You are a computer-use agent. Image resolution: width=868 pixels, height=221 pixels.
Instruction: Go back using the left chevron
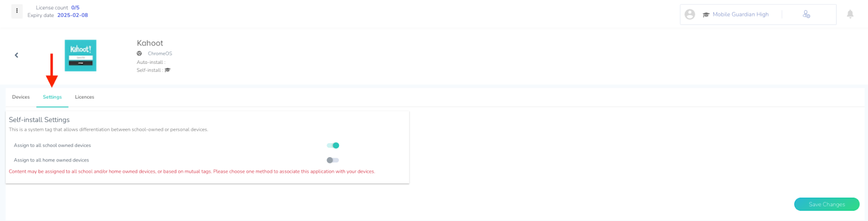click(16, 55)
